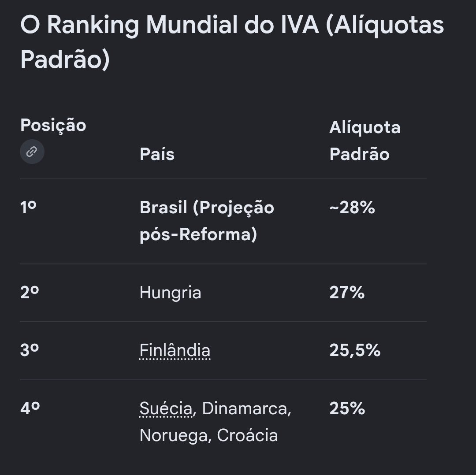Screen dimensions: 476x475
Task: Click the 4º position cell
Action: (x=30, y=408)
